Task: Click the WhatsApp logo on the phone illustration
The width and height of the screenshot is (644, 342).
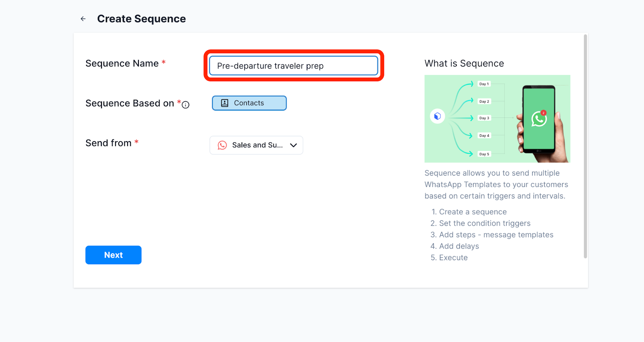Action: tap(539, 119)
